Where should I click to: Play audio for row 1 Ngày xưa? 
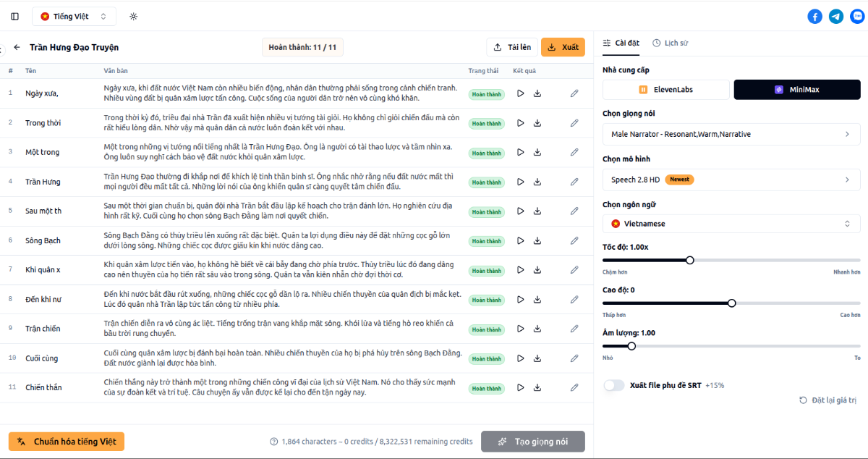[x=520, y=93]
